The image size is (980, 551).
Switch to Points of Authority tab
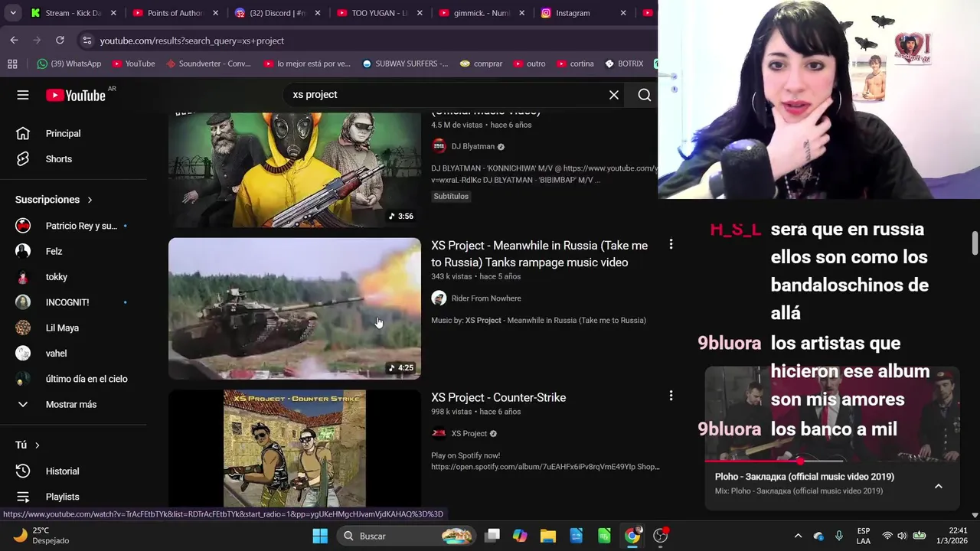tap(175, 13)
